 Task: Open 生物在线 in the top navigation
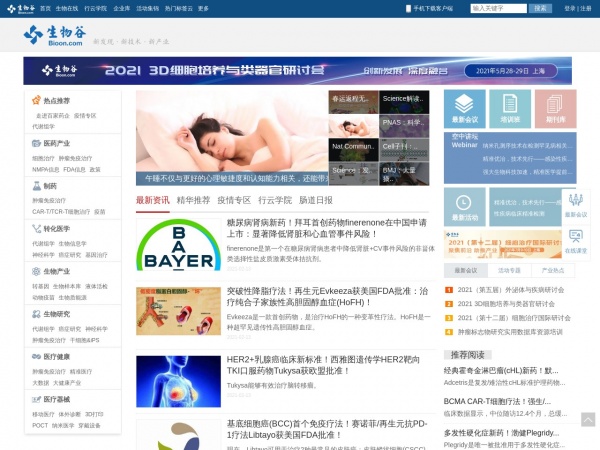click(x=67, y=8)
